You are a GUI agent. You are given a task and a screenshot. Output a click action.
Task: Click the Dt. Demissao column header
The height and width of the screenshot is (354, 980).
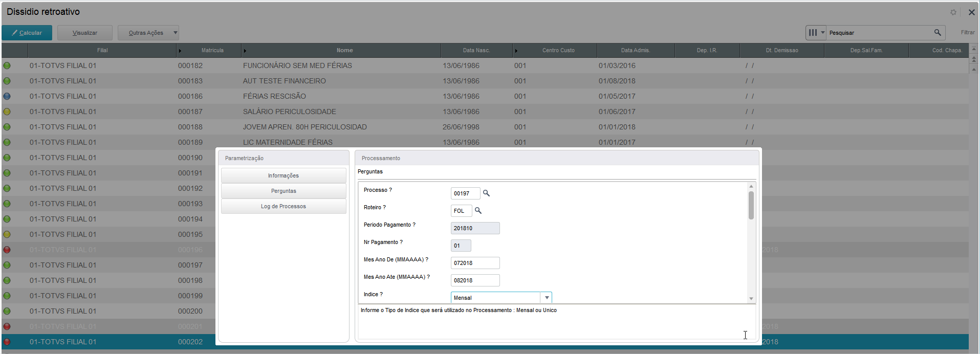click(x=782, y=50)
